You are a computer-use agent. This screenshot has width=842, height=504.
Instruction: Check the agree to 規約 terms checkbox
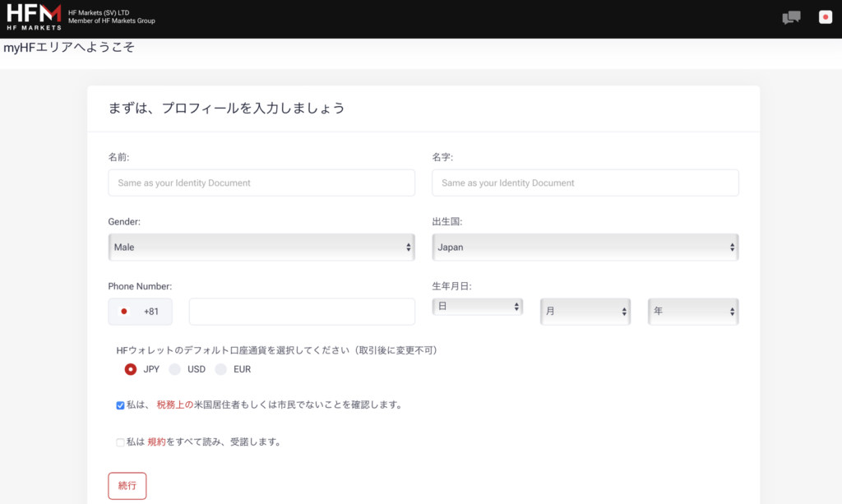(120, 442)
